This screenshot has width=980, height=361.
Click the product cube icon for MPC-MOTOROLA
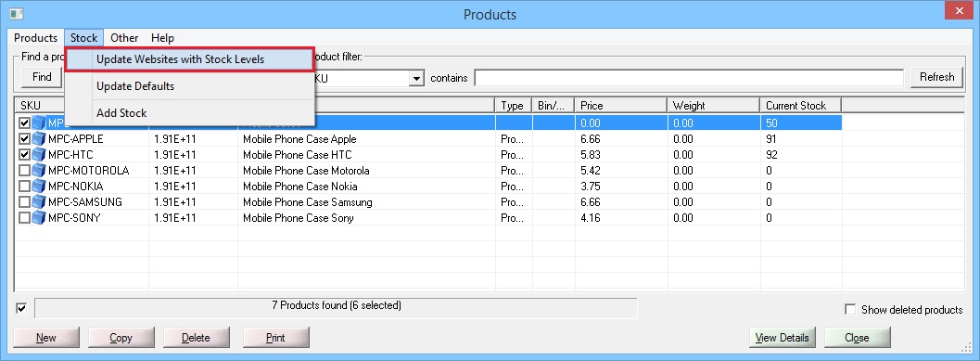click(x=39, y=170)
